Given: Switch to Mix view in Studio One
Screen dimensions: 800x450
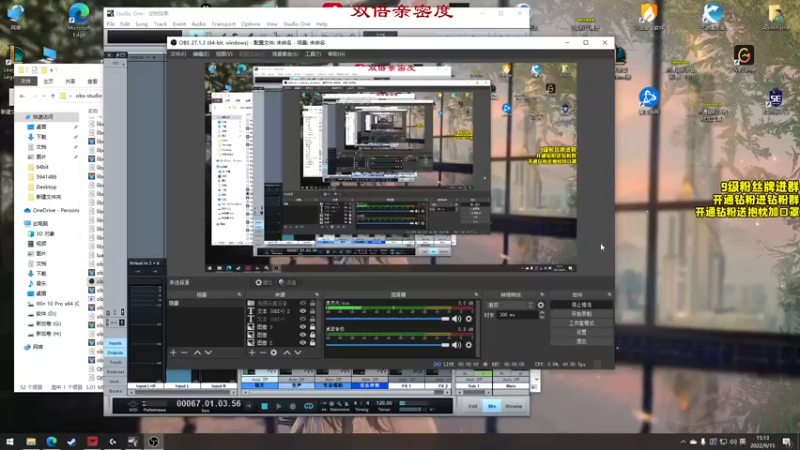Looking at the screenshot, I should point(492,406).
